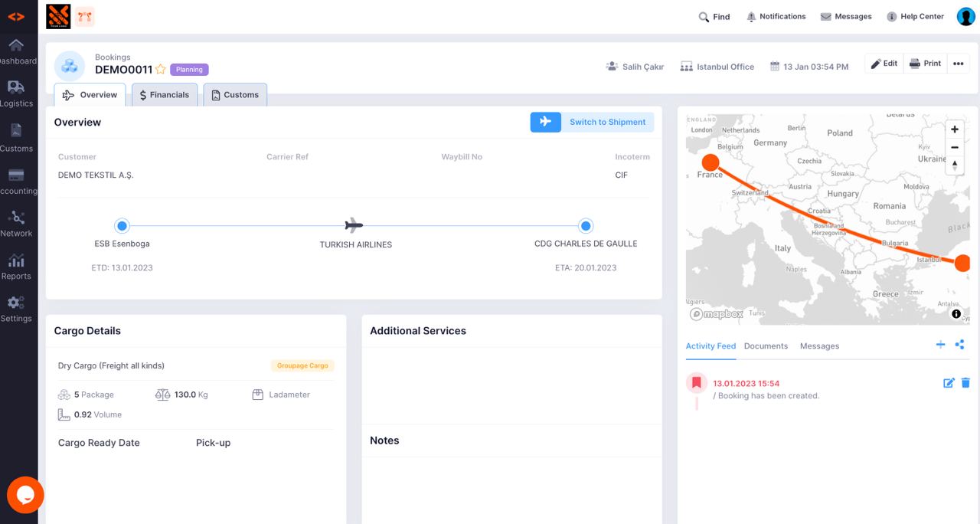This screenshot has width=980, height=524.
Task: Switch the booking to a shipment
Action: click(x=608, y=122)
